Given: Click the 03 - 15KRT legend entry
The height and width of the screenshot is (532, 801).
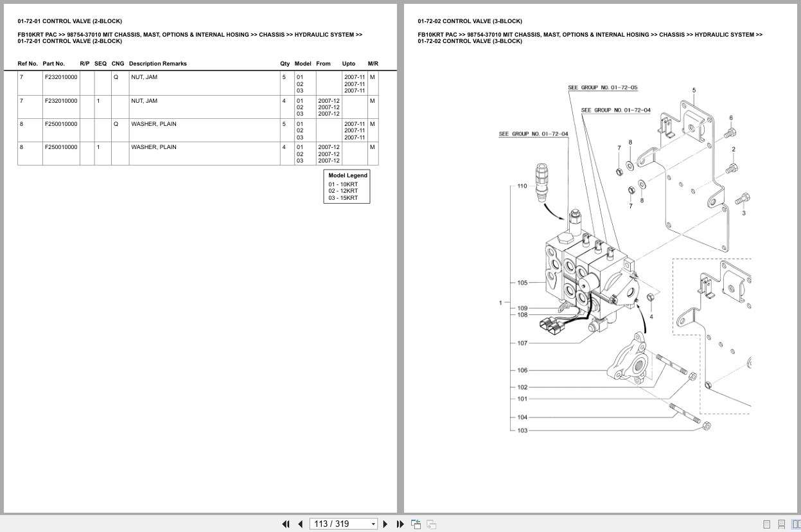Looking at the screenshot, I should (343, 198).
